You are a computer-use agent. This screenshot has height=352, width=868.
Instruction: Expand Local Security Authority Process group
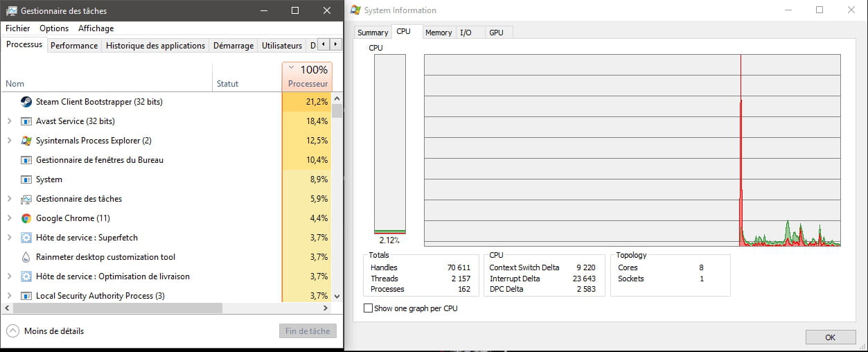click(9, 296)
